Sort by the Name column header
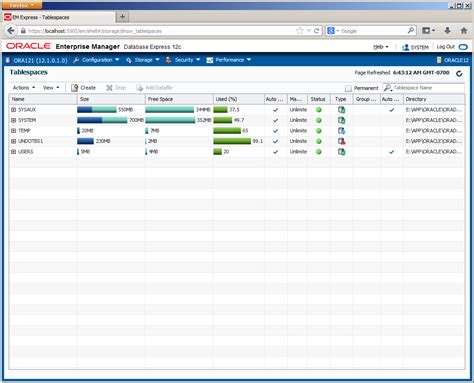This screenshot has height=383, width=474. [43, 99]
